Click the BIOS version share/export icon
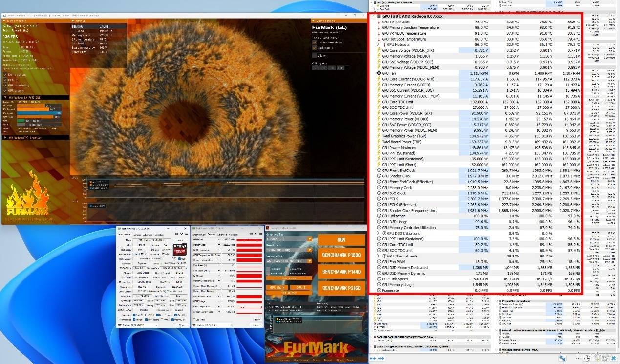620x364 pixels. point(173,258)
